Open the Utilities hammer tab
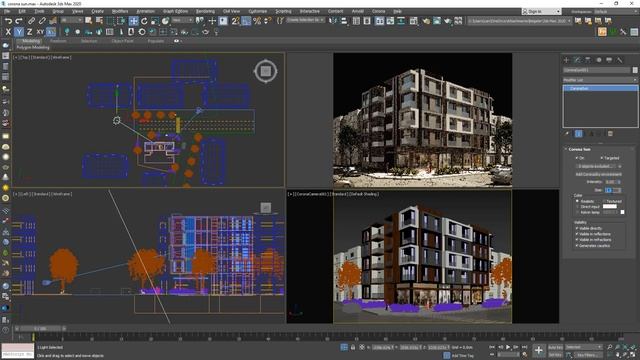This screenshot has width=640, height=360. [x=620, y=60]
